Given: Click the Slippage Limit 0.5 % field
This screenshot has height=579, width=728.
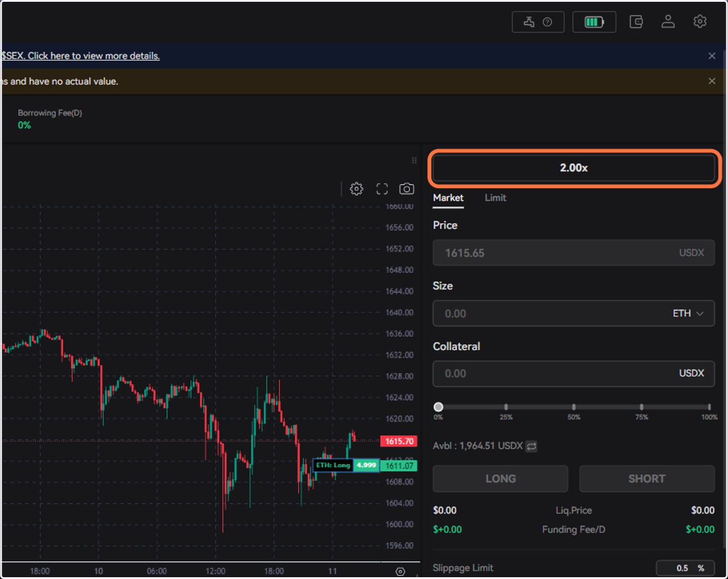Looking at the screenshot, I should (x=685, y=568).
